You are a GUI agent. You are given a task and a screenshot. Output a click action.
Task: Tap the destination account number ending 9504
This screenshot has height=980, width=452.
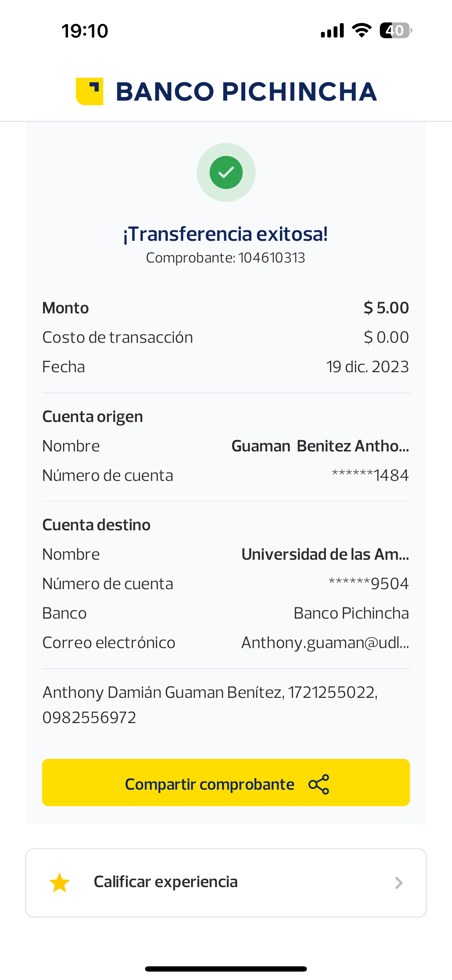(368, 584)
